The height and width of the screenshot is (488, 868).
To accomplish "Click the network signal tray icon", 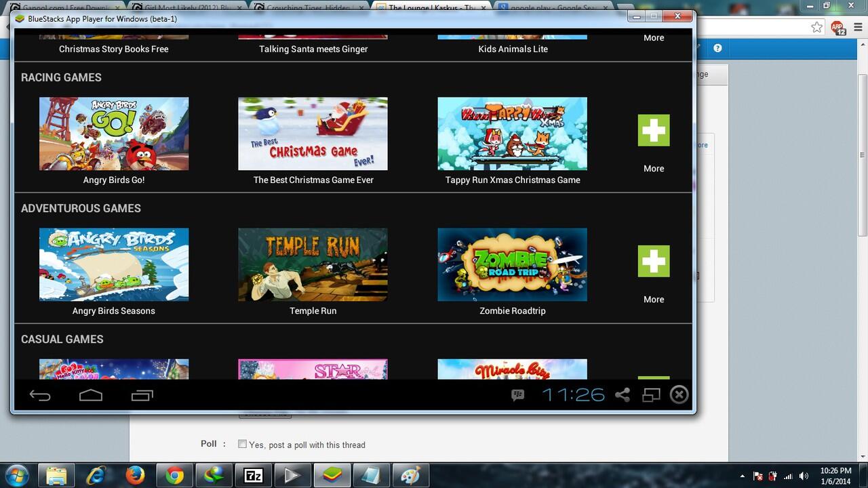I will tap(788, 476).
